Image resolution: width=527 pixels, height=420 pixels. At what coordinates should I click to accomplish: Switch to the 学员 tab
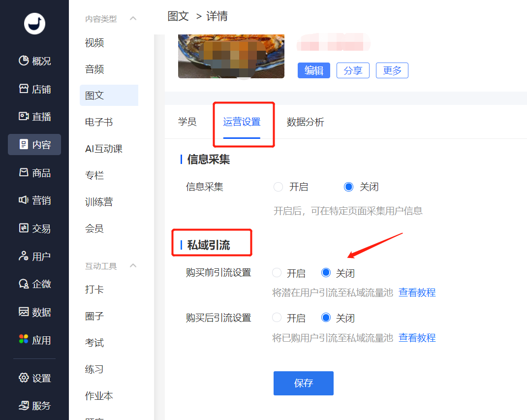(187, 122)
